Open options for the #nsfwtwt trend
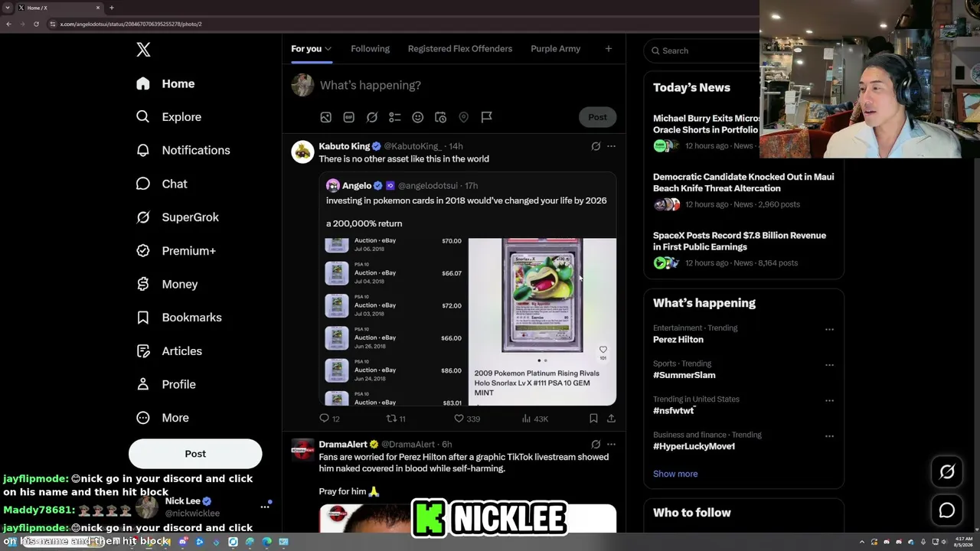This screenshot has height=551, width=980. pos(829,400)
